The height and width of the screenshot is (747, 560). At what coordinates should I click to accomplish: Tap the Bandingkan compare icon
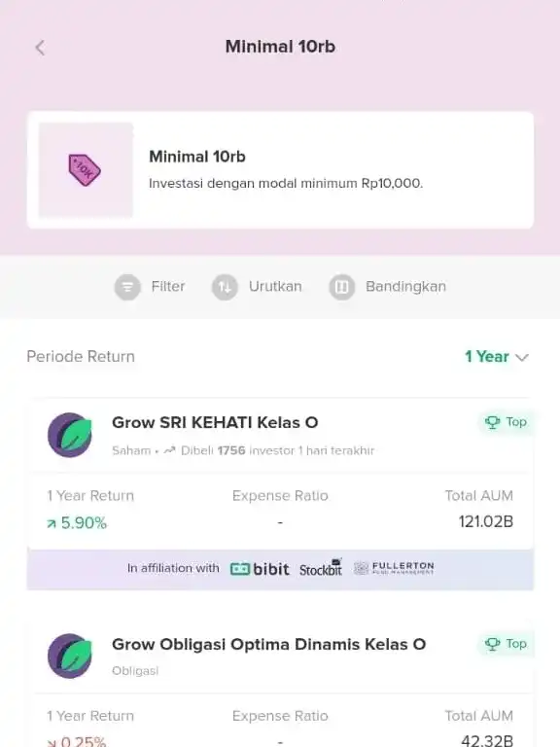341,287
